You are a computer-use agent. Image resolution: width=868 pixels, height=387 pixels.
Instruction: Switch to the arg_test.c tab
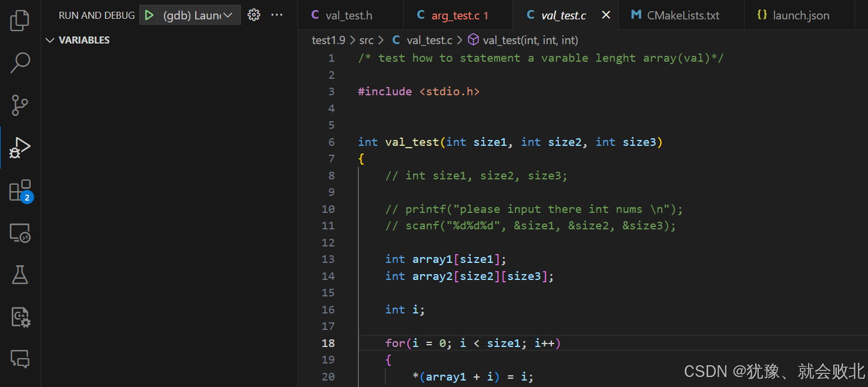tap(458, 15)
